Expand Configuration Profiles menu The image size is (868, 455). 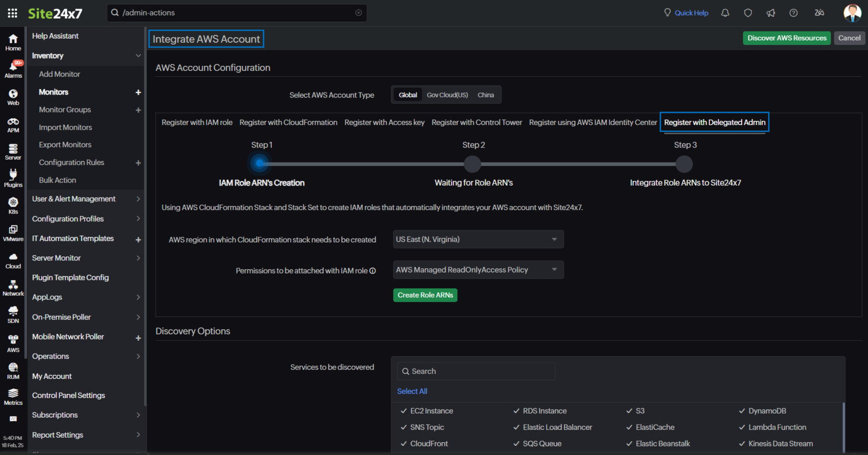[138, 219]
